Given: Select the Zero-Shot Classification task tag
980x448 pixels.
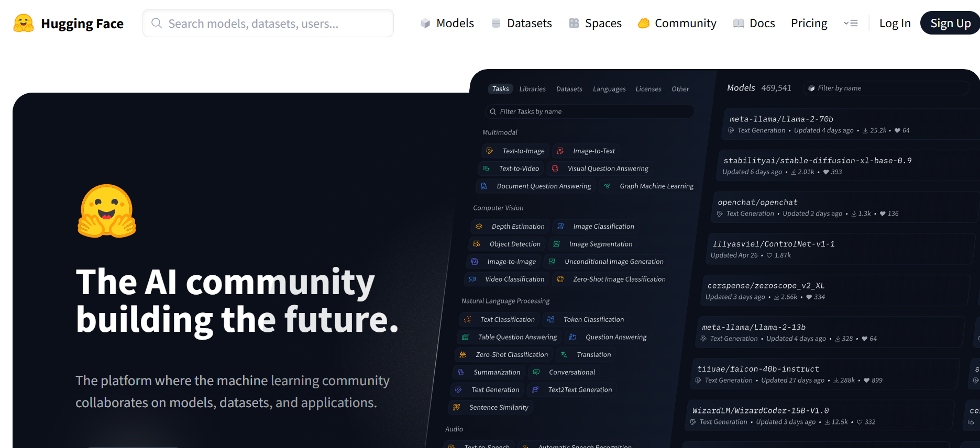Looking at the screenshot, I should coord(504,354).
